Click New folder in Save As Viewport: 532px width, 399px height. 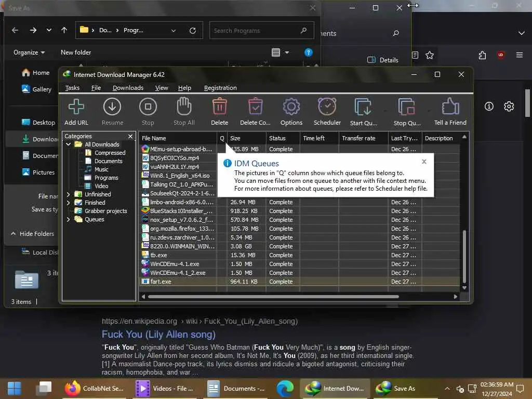point(76,52)
